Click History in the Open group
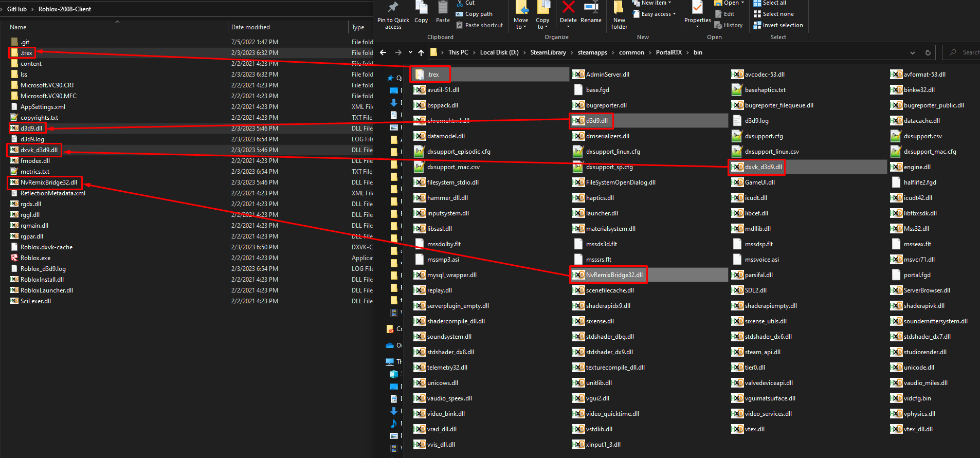Image resolution: width=980 pixels, height=458 pixels. tap(729, 25)
